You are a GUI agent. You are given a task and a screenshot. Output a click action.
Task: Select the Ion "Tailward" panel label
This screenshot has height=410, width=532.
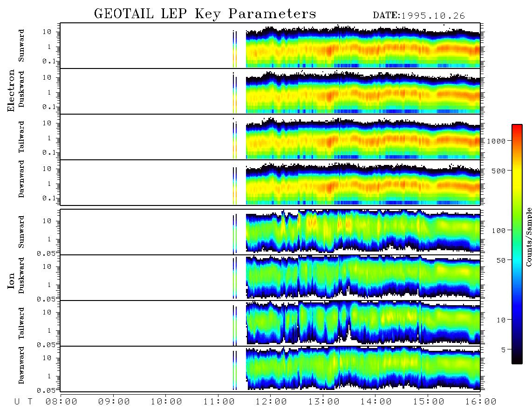tap(21, 323)
